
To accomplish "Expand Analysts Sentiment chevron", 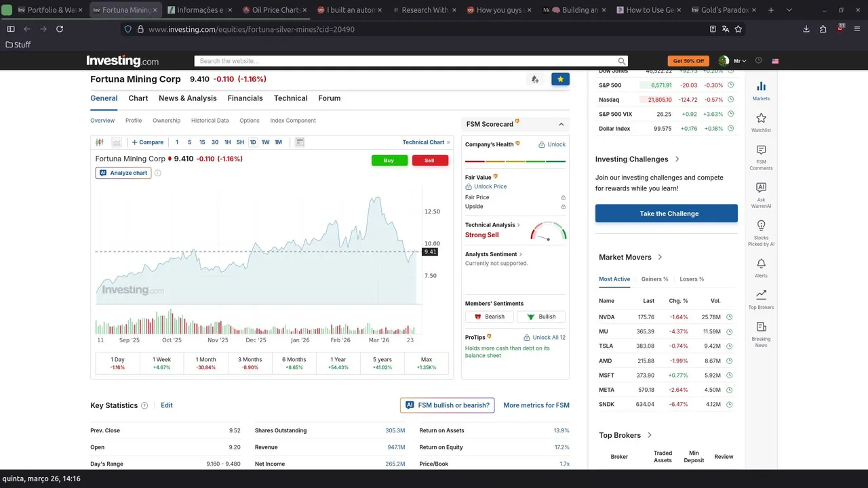I will [521, 254].
